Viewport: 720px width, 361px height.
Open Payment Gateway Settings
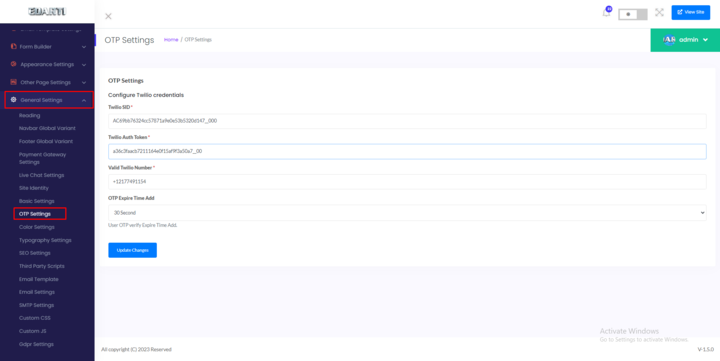[42, 158]
